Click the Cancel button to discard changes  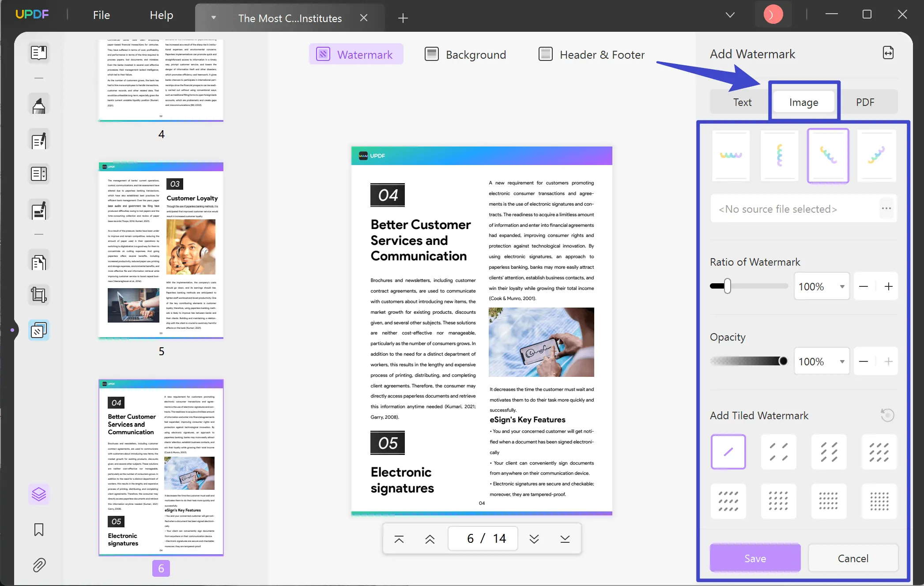(x=852, y=558)
